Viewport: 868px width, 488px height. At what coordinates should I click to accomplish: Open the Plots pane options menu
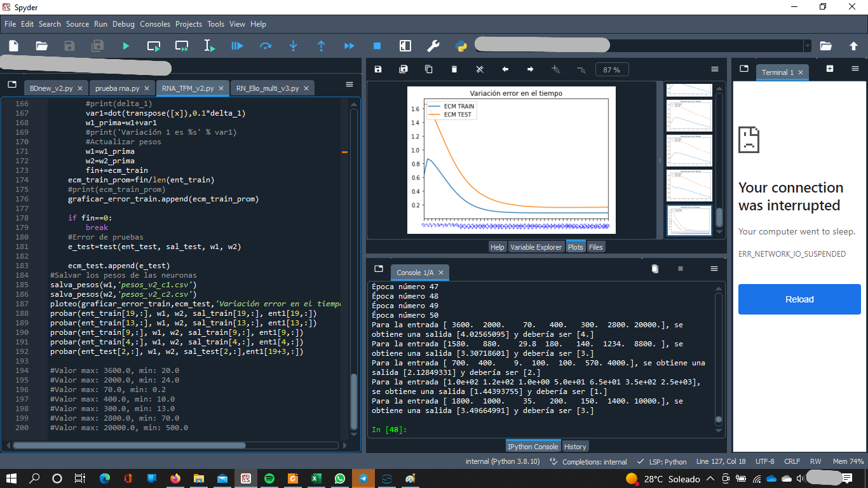click(x=715, y=69)
